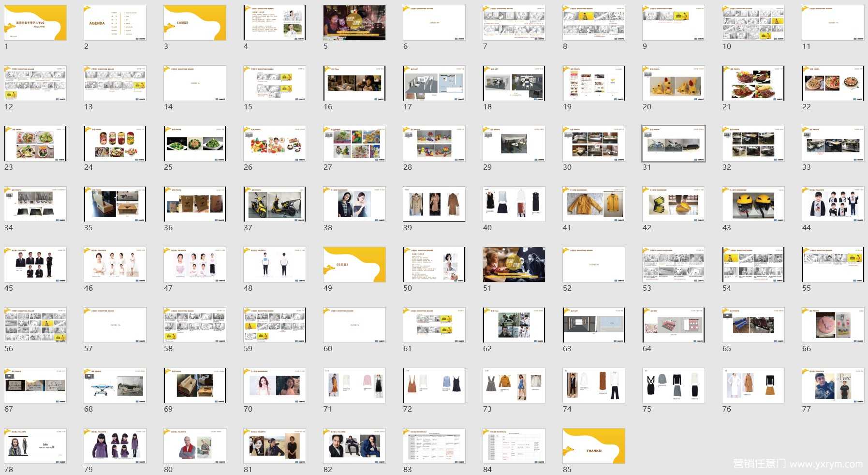Open slide 39 showing three trench coats
Screen dimensions: 868x475
coord(434,204)
